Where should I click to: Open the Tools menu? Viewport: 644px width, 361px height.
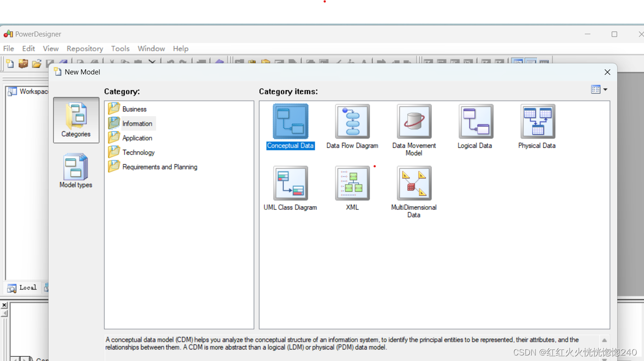(120, 49)
